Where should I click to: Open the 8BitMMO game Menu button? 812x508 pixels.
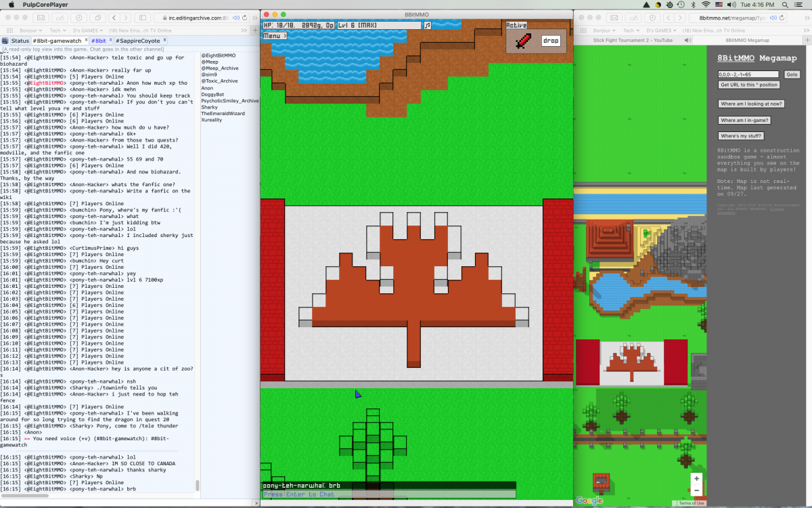pyautogui.click(x=275, y=35)
